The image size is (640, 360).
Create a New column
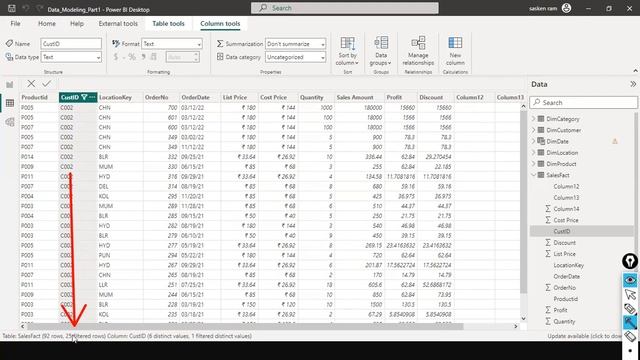[455, 51]
